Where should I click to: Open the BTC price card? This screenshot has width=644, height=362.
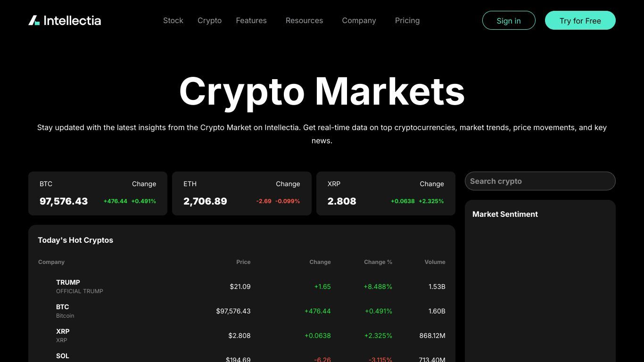[x=98, y=193]
